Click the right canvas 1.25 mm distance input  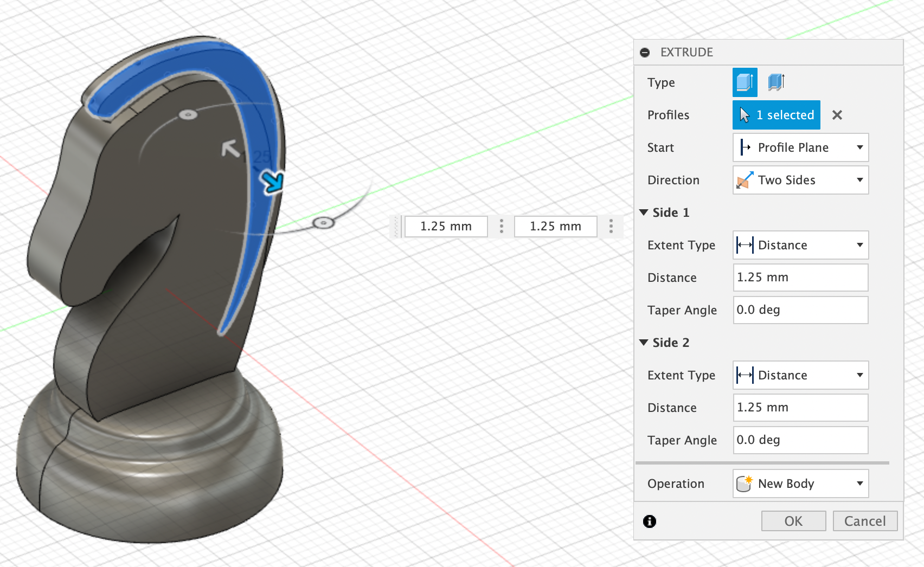tap(555, 226)
